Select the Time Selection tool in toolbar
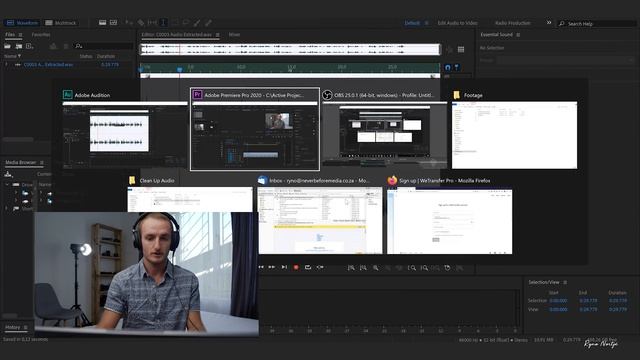This screenshot has height=360, width=640. [163, 23]
